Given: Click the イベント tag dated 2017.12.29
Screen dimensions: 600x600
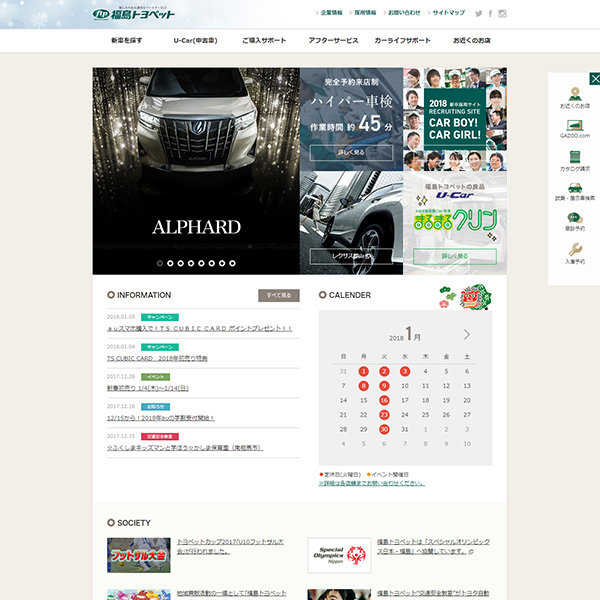Looking at the screenshot, I should 155,377.
